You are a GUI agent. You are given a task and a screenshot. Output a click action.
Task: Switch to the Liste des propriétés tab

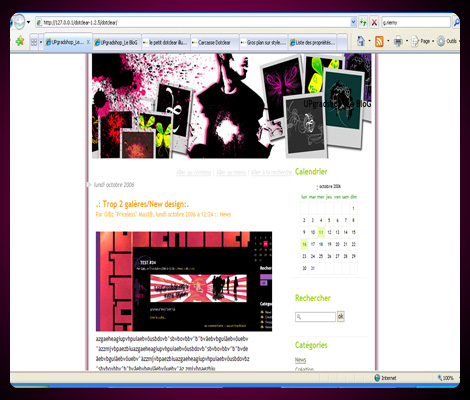point(313,42)
